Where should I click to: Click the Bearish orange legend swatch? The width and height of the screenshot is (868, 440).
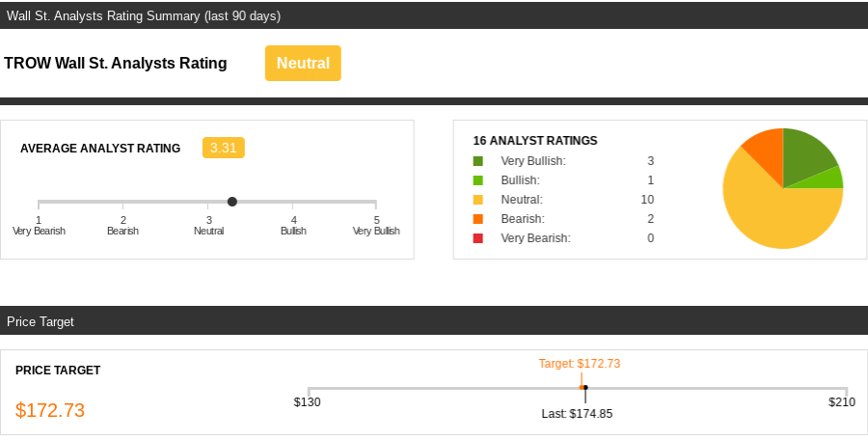(477, 219)
